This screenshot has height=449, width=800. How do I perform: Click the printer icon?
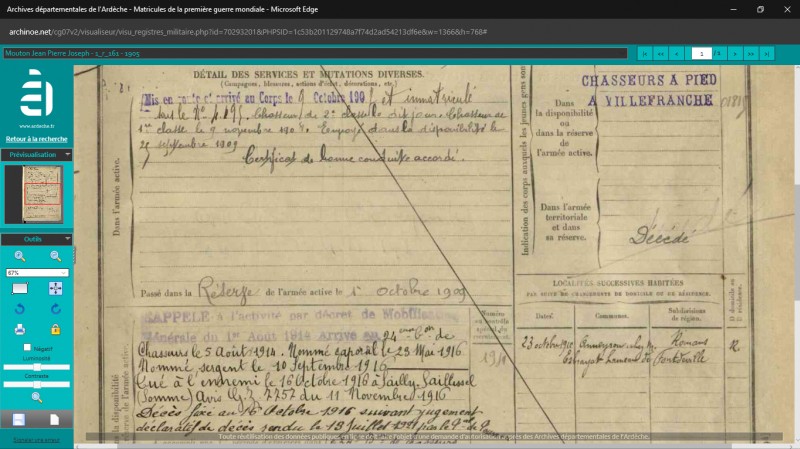[x=20, y=330]
